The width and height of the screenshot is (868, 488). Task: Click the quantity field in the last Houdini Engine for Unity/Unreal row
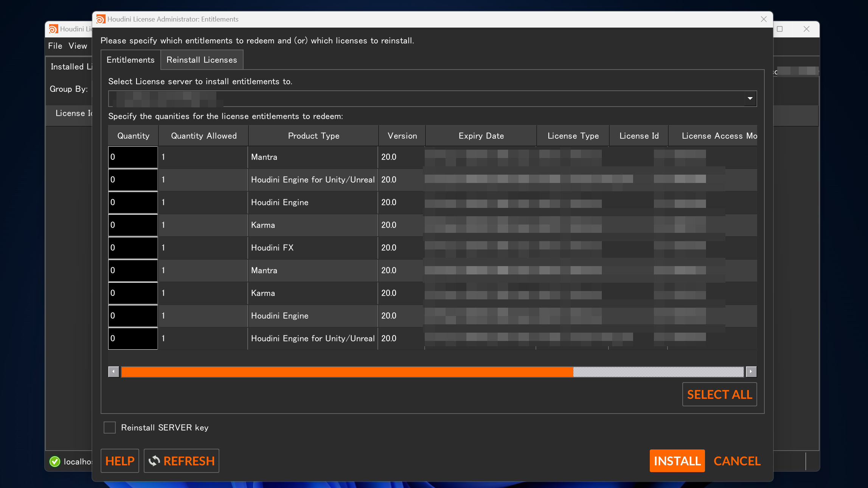click(x=133, y=339)
